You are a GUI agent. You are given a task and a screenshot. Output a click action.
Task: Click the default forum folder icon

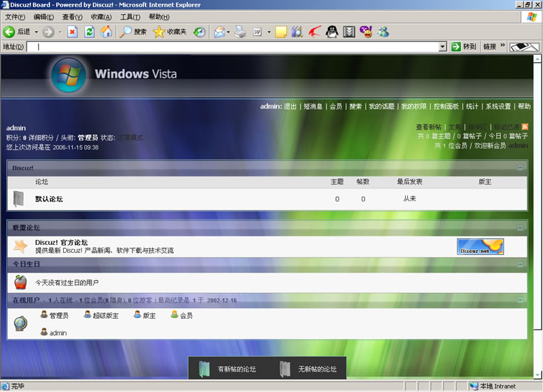[x=18, y=199]
